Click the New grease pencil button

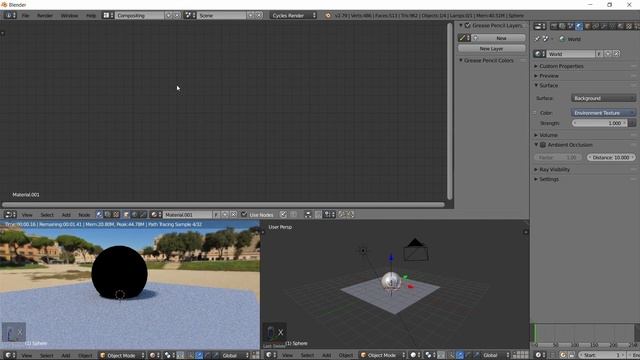(499, 38)
